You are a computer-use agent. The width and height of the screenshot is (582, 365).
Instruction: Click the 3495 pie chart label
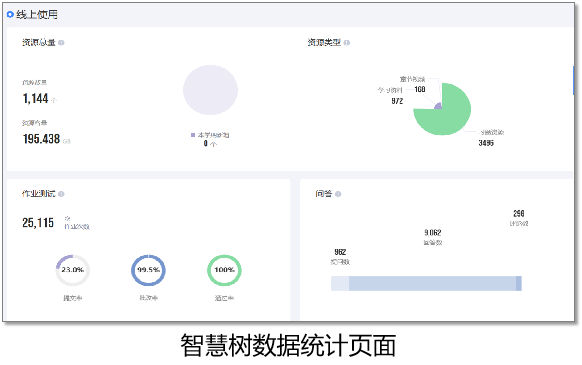(x=486, y=143)
